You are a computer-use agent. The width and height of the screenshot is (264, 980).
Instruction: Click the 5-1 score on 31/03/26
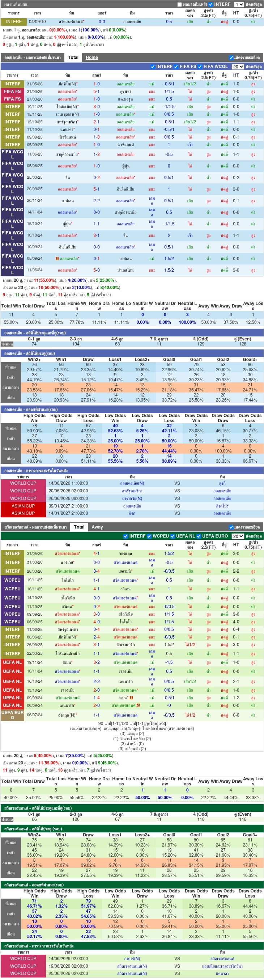point(97,92)
